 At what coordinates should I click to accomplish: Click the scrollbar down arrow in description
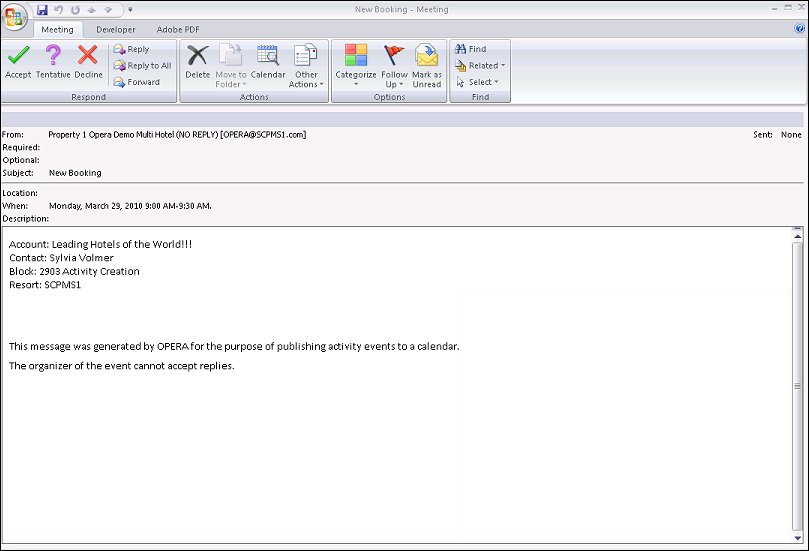coord(798,538)
